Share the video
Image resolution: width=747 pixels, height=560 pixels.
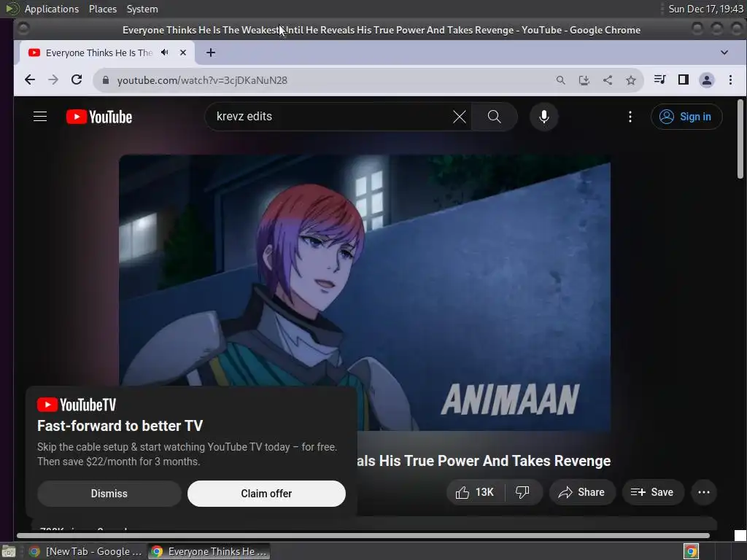(x=582, y=492)
